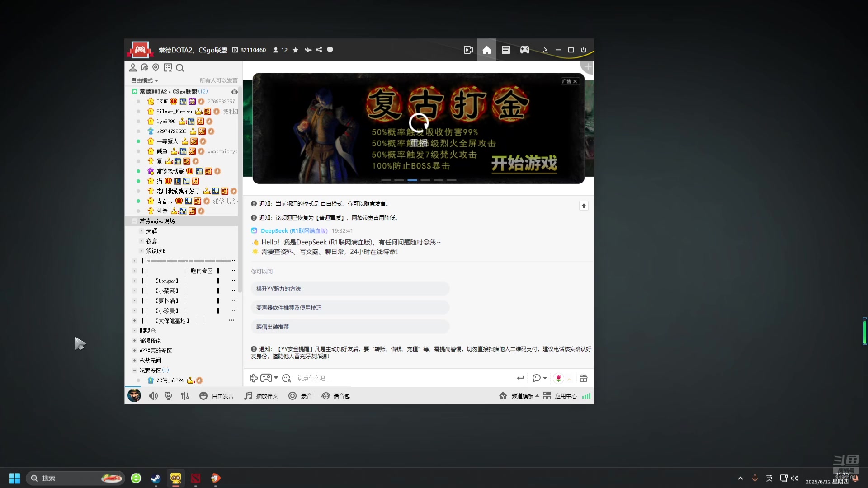Toggle 自由发言 free speech mode
868x488 pixels.
[217, 396]
